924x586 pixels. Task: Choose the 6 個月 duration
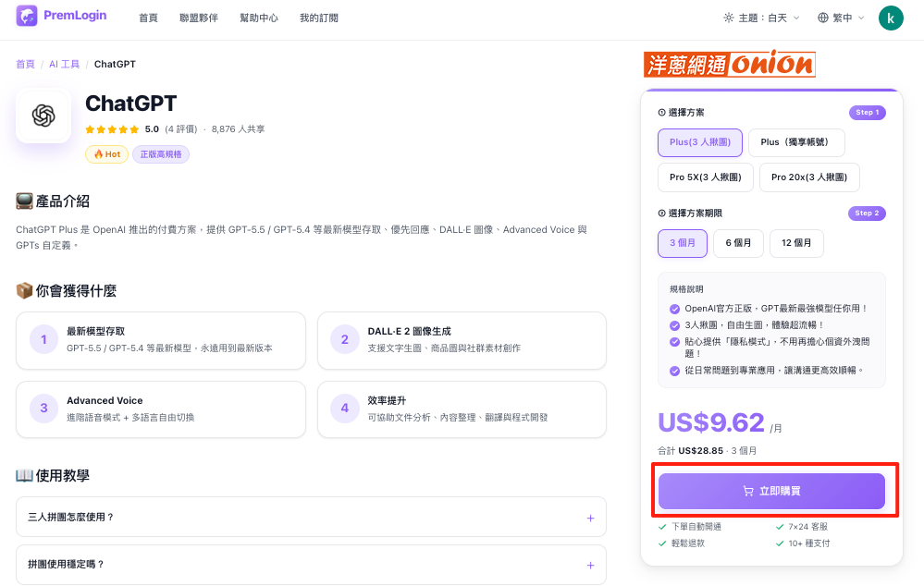point(738,243)
